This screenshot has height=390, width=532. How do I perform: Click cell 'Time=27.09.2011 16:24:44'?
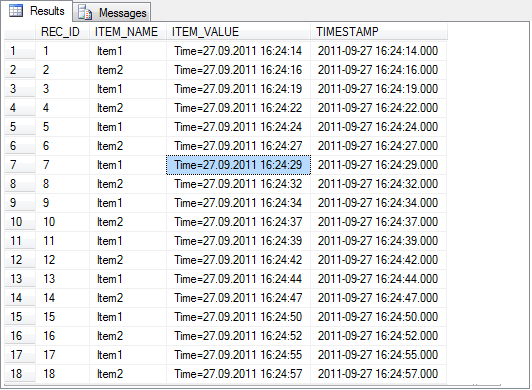pos(239,279)
